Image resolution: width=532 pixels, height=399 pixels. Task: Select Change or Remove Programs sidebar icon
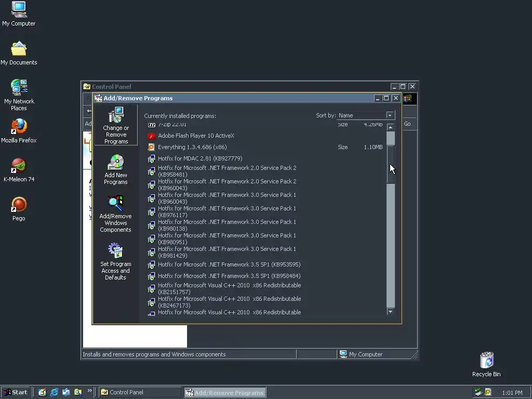click(116, 125)
